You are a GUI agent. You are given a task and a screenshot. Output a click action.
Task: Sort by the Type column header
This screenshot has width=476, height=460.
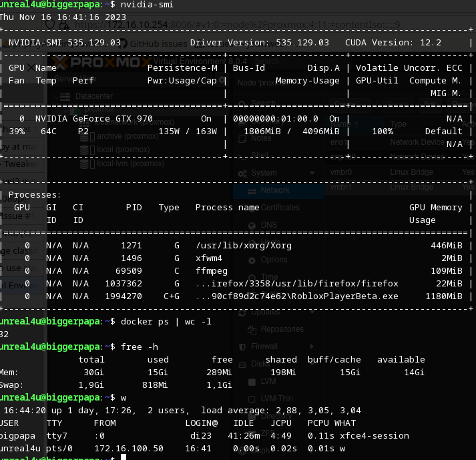point(399,124)
